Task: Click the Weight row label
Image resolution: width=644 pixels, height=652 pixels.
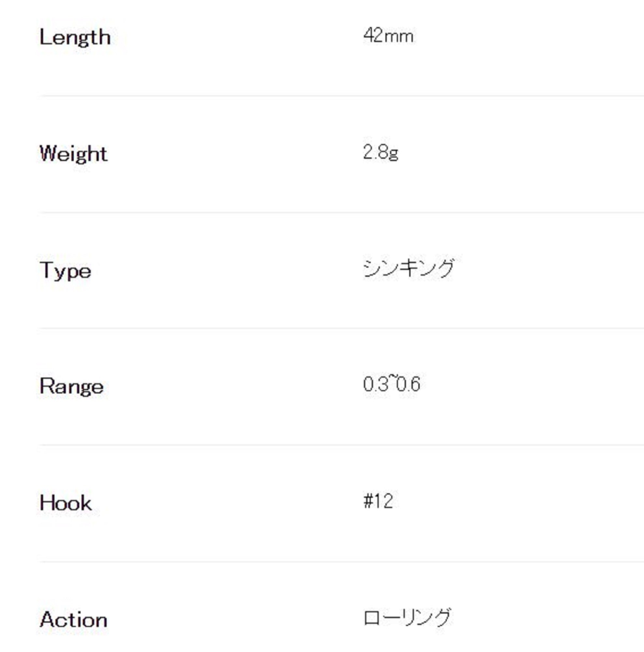Action: (73, 154)
